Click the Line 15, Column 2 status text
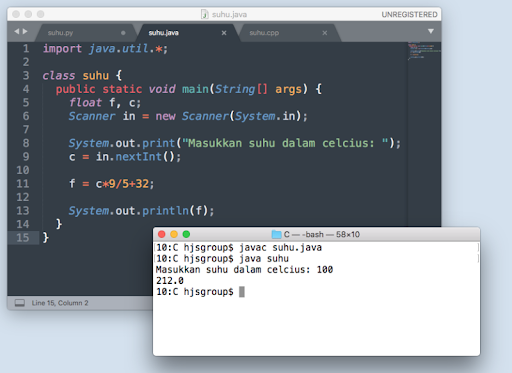 (60, 303)
